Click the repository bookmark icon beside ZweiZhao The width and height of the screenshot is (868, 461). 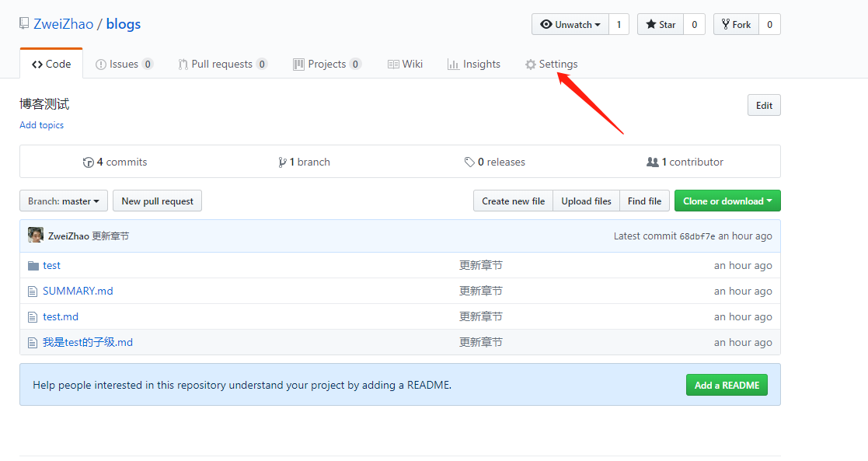coord(23,23)
